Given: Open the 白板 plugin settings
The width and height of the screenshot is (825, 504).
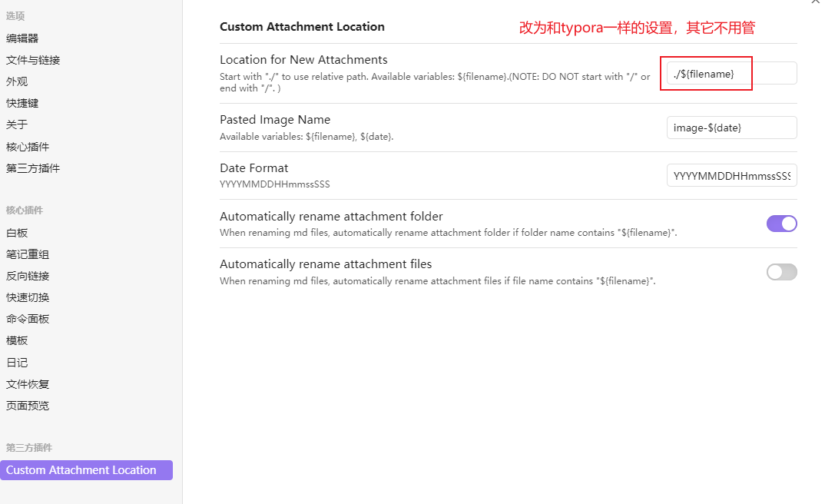Looking at the screenshot, I should point(17,233).
